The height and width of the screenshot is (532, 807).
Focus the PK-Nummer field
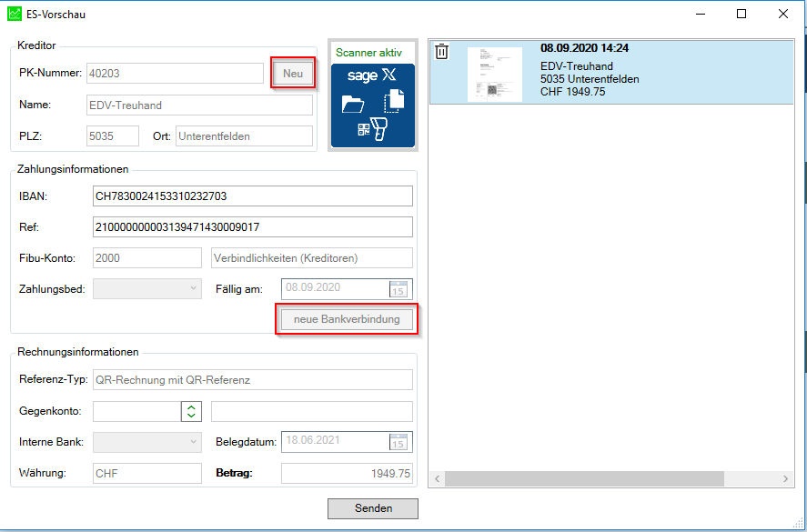tap(175, 74)
